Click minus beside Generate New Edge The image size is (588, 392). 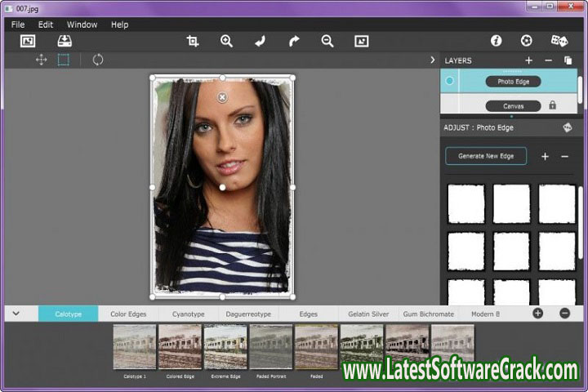click(x=565, y=157)
